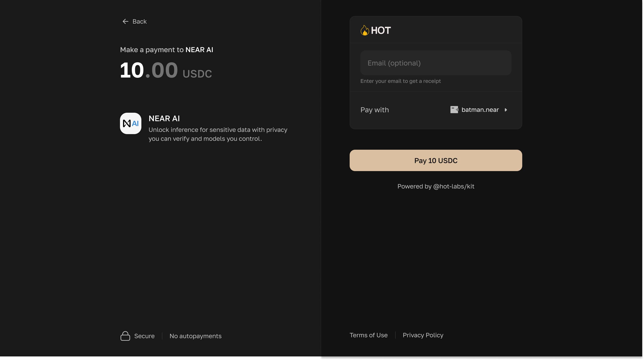
Task: Open Privacy Policy
Action: [x=423, y=335]
